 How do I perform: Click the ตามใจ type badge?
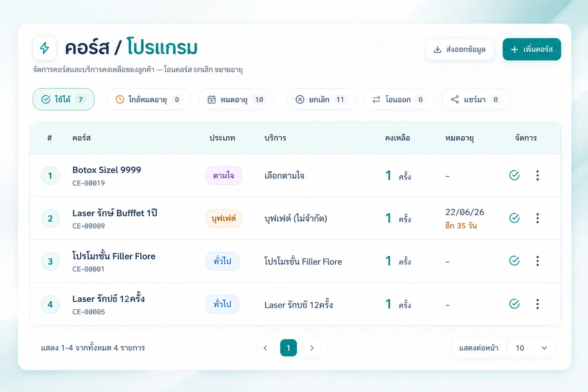point(224,176)
